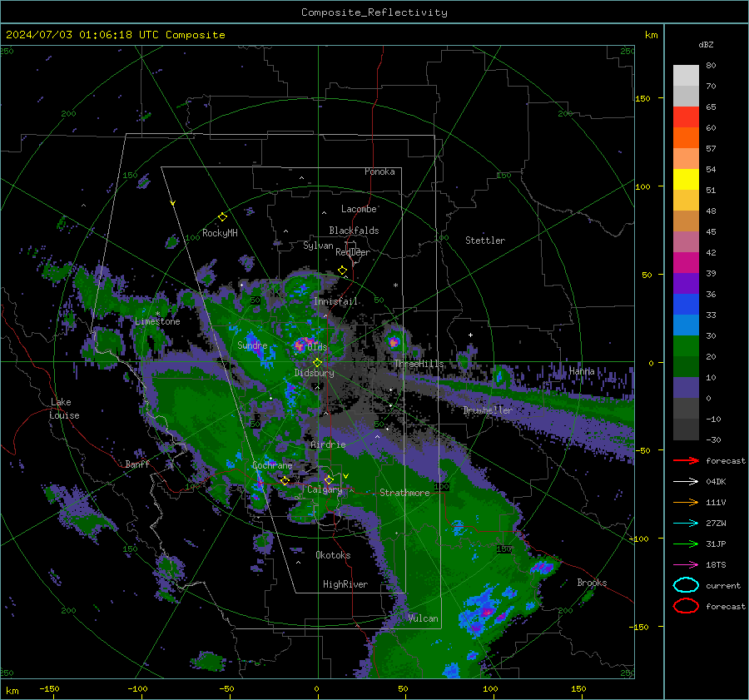Click the yellow diamond marker near RockyMH
The image size is (749, 700).
[222, 217]
